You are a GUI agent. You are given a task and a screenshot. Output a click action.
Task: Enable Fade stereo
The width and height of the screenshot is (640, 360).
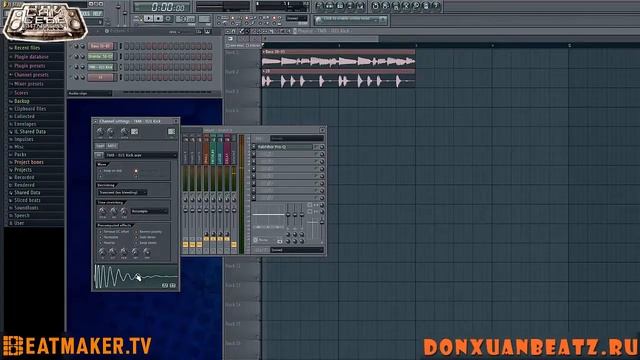(146, 237)
